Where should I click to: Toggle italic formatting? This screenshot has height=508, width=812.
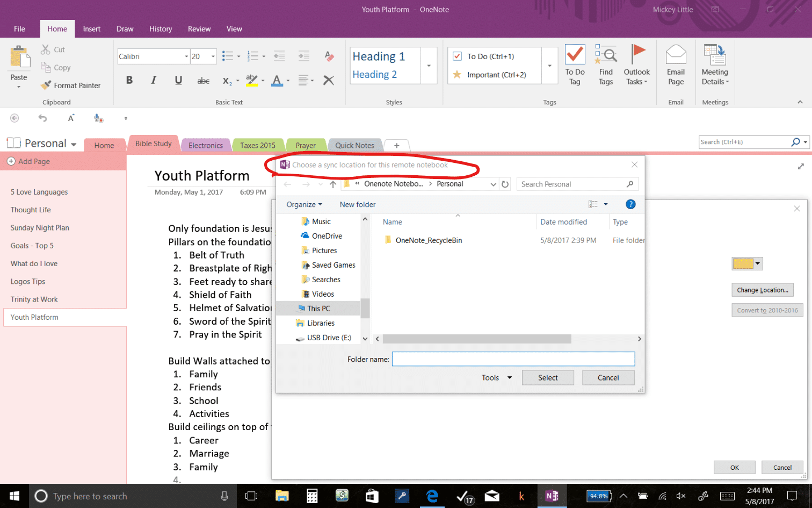tap(154, 80)
